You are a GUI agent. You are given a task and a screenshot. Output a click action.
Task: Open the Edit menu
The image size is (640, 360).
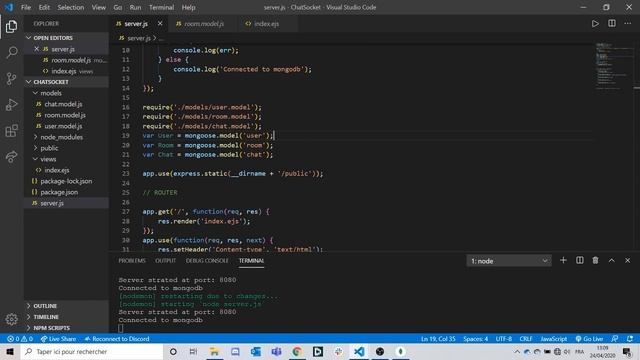tap(44, 7)
